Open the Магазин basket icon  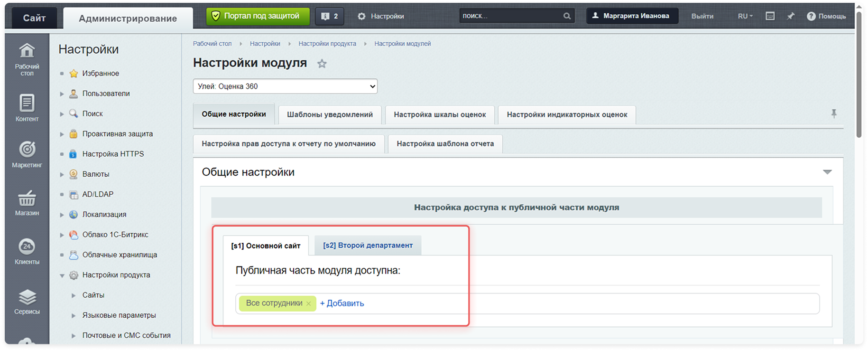(27, 199)
